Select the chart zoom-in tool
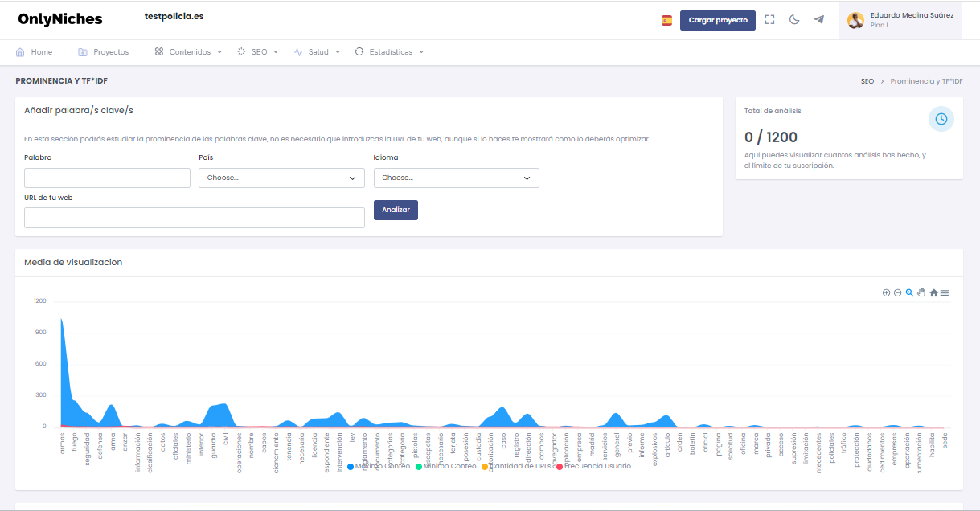980x511 pixels. (886, 292)
